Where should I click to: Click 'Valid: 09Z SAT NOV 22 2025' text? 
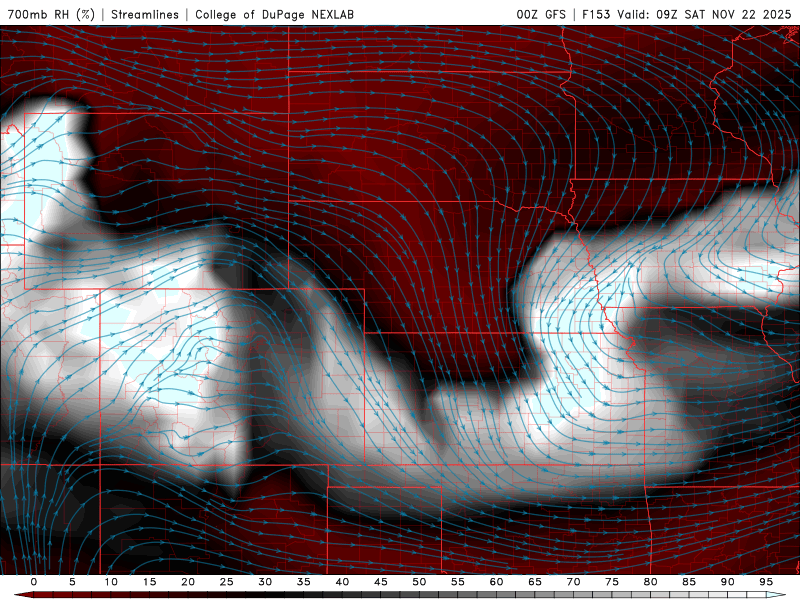(704, 14)
